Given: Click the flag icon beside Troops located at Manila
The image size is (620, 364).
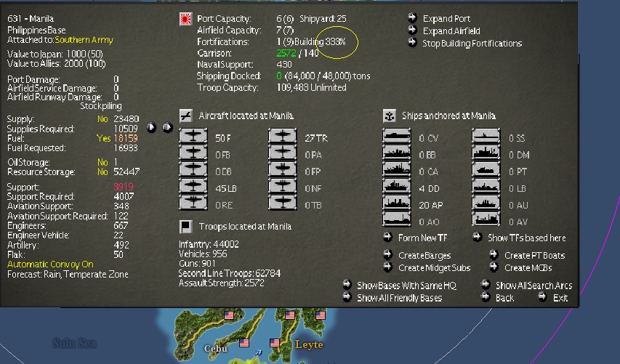Looking at the screenshot, I should point(186,227).
